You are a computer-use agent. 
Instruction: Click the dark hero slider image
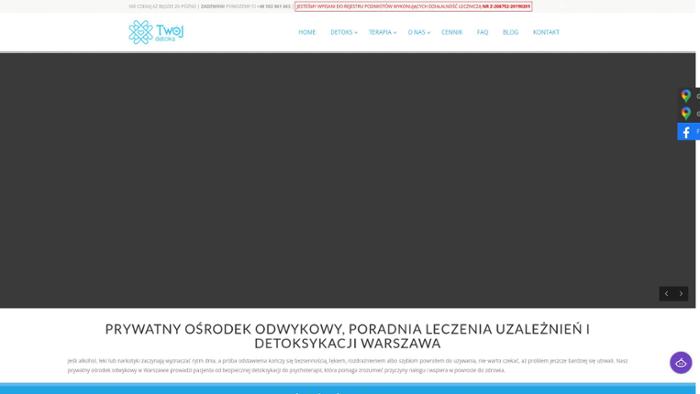coord(347,180)
